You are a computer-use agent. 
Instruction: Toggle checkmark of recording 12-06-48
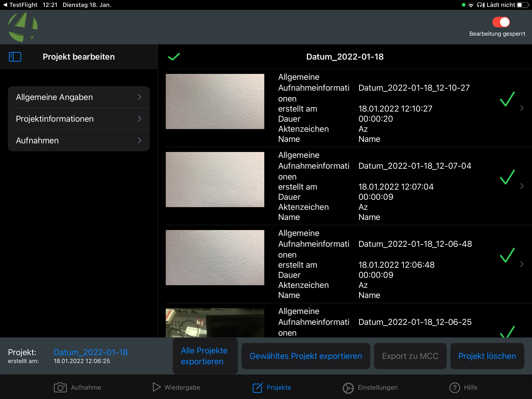[x=507, y=255]
